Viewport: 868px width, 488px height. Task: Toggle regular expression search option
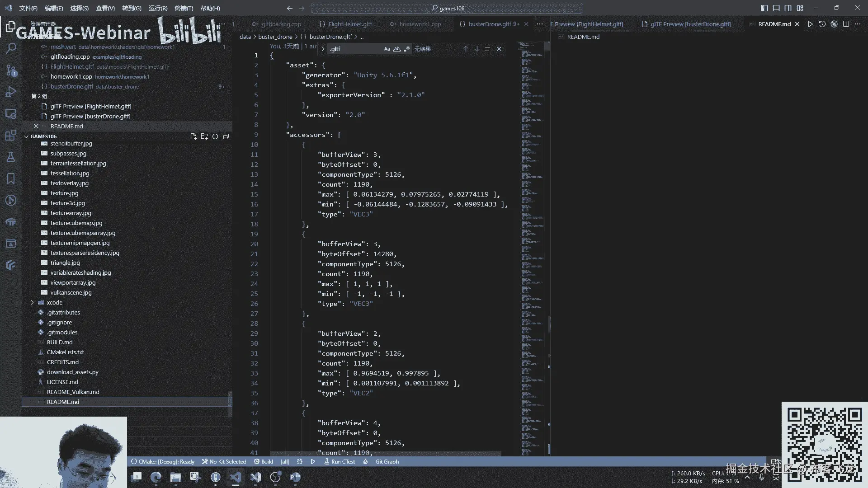(x=406, y=49)
